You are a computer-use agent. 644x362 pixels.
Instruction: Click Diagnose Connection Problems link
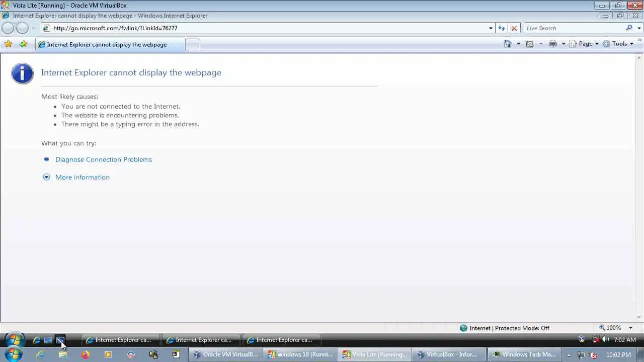coord(104,159)
